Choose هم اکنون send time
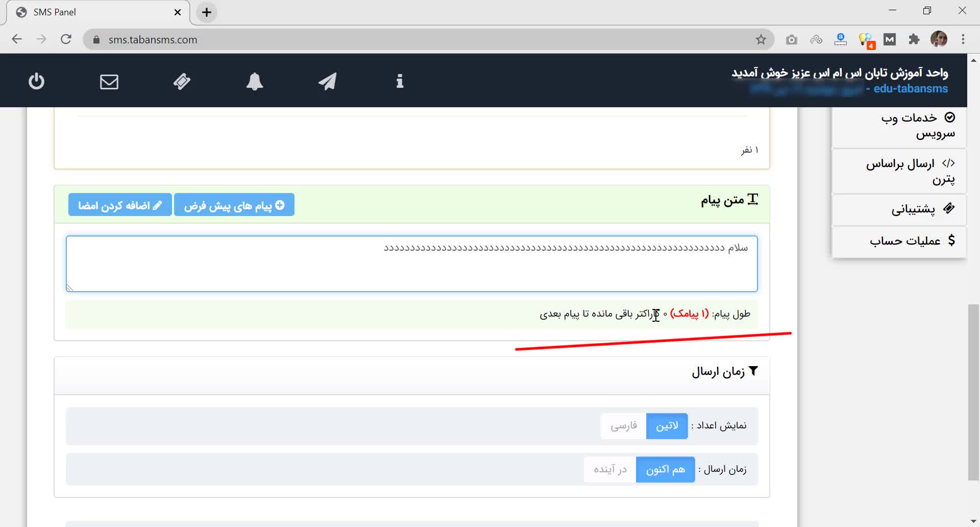The image size is (980, 527). click(x=665, y=469)
